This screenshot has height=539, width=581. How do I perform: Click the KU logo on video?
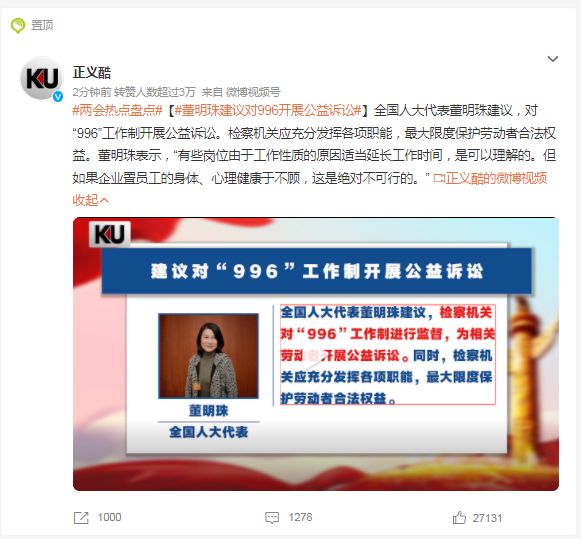tap(110, 234)
